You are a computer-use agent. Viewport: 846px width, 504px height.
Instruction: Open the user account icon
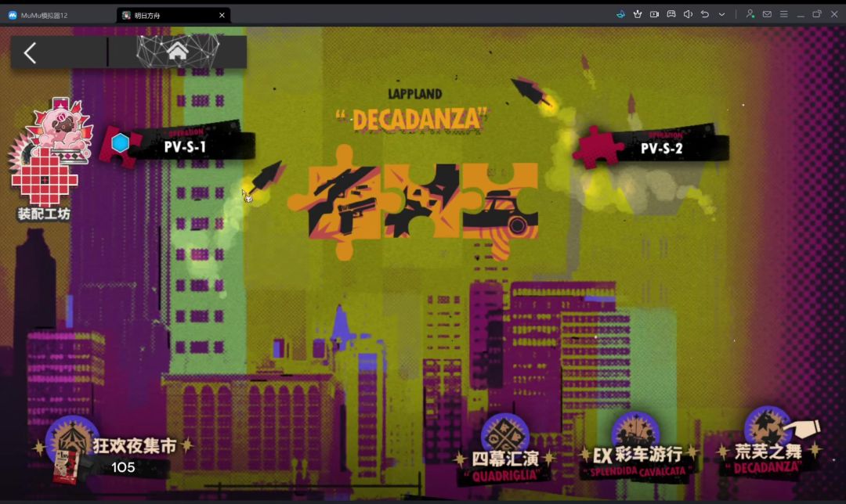click(750, 15)
